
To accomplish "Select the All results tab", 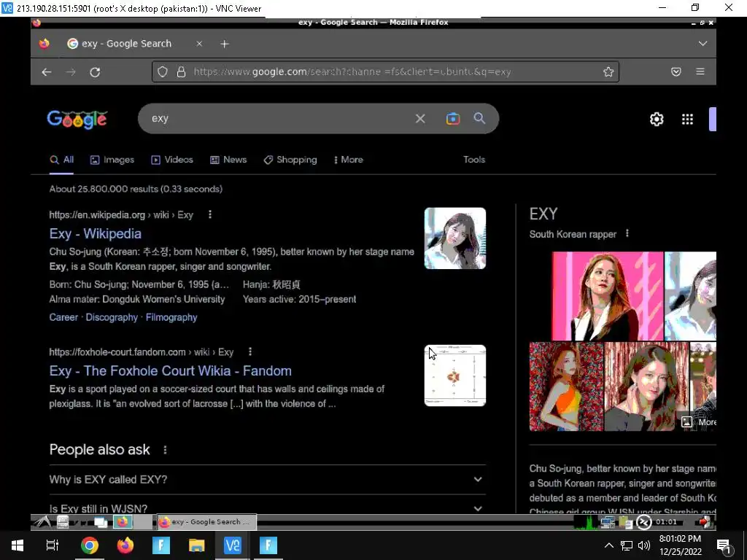I will pyautogui.click(x=62, y=160).
